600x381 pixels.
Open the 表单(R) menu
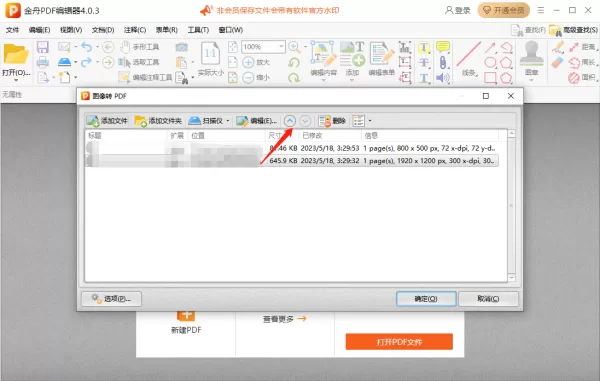(166, 30)
